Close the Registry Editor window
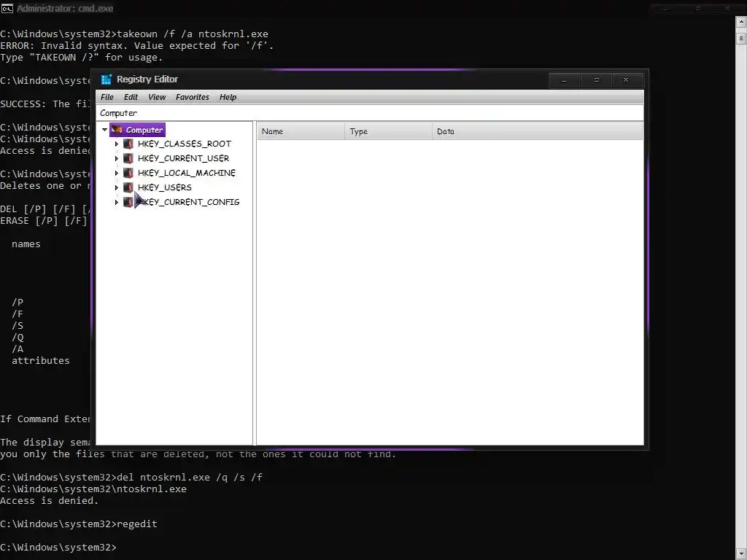Image resolution: width=747 pixels, height=560 pixels. pyautogui.click(x=626, y=80)
